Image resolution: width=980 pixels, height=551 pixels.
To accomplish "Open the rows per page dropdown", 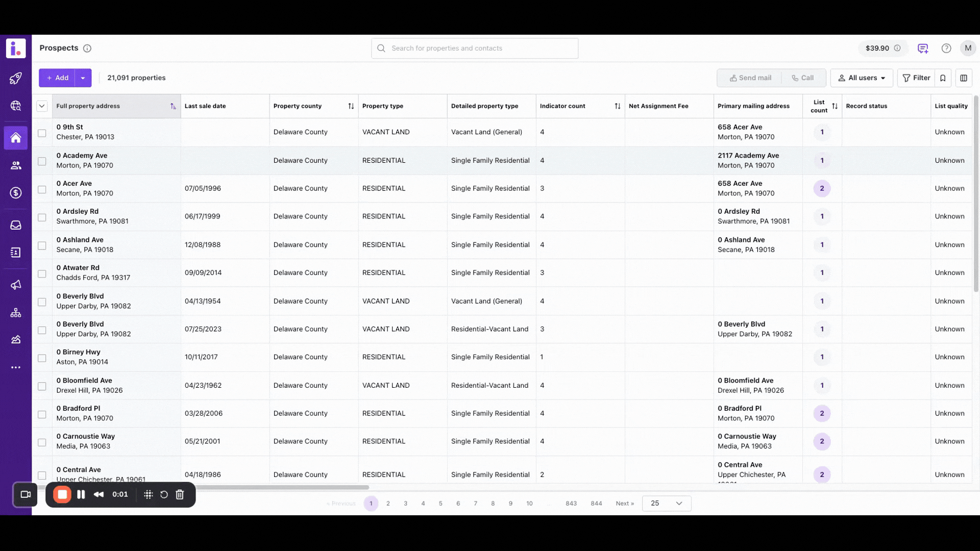I will [x=666, y=504].
